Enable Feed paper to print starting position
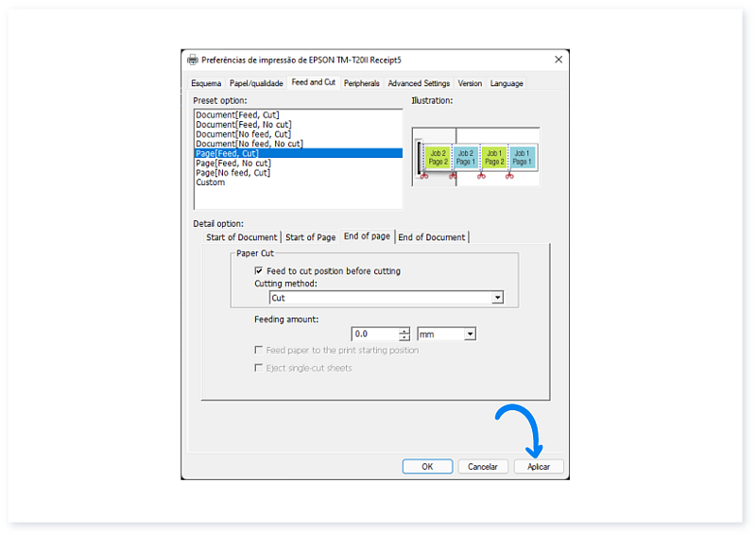Viewport: 756px width, 535px height. tap(259, 351)
